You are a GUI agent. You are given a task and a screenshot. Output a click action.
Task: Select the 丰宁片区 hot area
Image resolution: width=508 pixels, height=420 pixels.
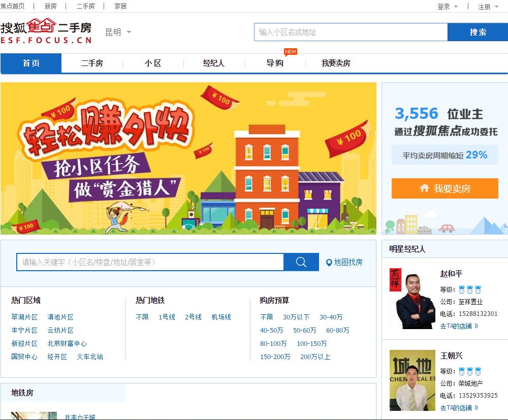click(24, 330)
